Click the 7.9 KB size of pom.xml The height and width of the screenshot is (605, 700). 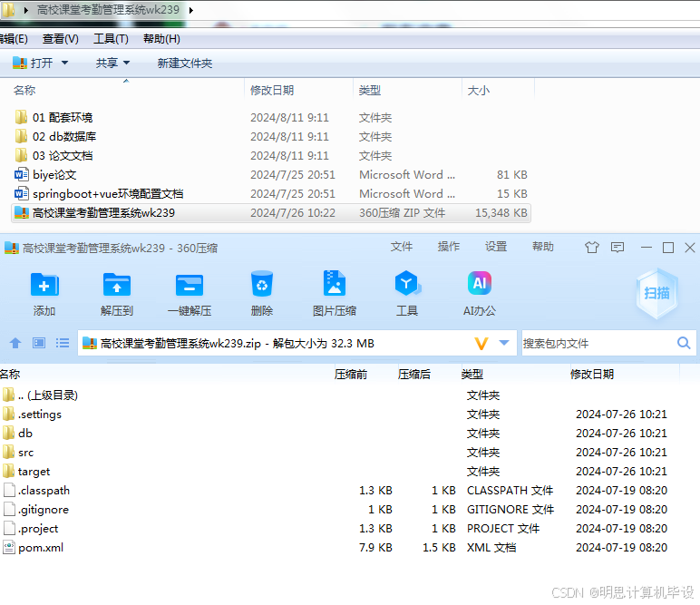click(375, 547)
